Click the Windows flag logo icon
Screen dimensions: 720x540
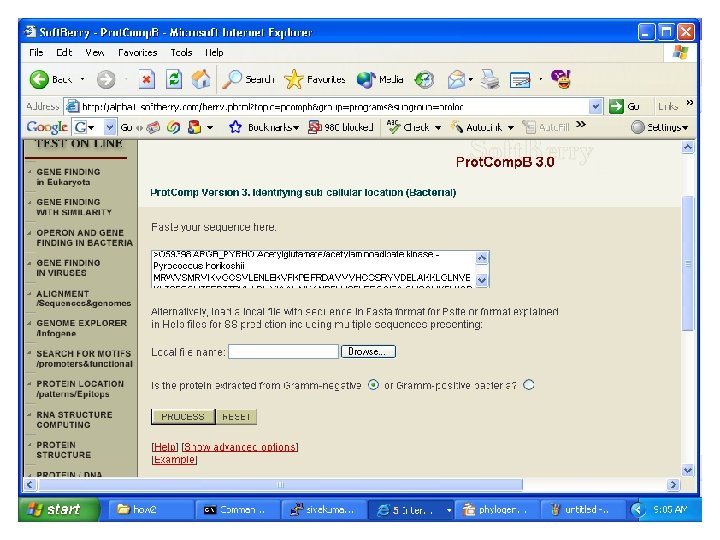pyautogui.click(x=681, y=52)
